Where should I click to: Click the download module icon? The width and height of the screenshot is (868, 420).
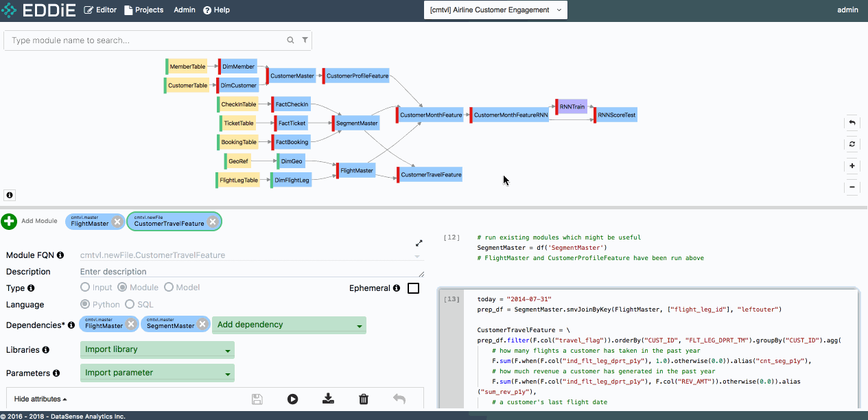[328, 399]
